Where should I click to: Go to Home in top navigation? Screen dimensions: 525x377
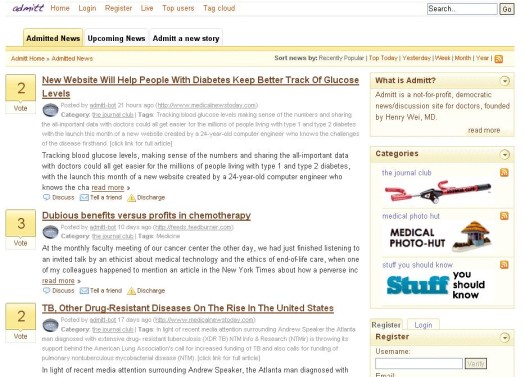60,8
